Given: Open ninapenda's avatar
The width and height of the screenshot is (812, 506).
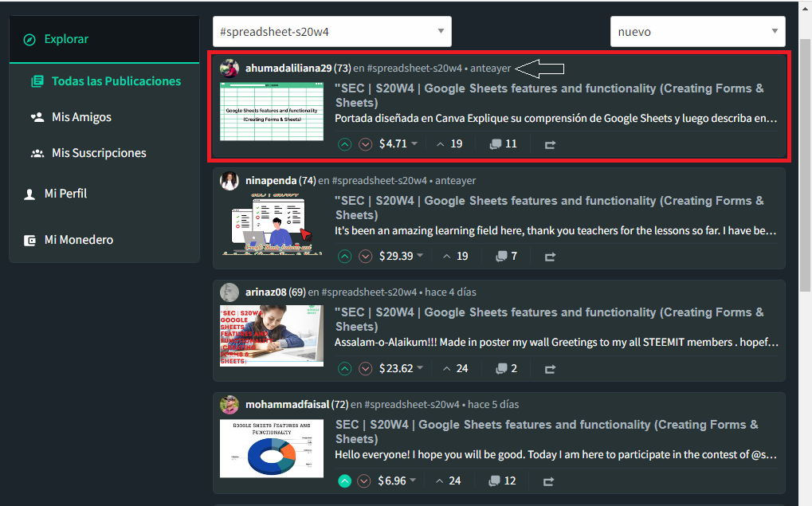Looking at the screenshot, I should pos(229,181).
